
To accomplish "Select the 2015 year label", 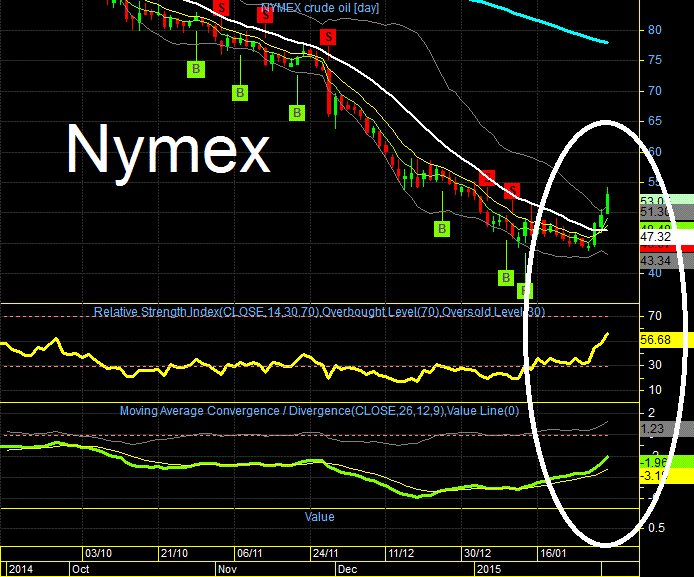I will pos(489,569).
